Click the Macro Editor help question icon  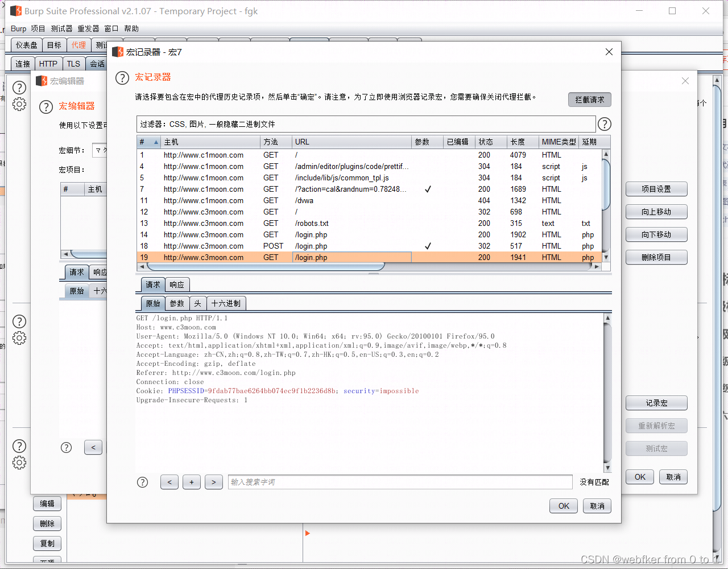(46, 107)
